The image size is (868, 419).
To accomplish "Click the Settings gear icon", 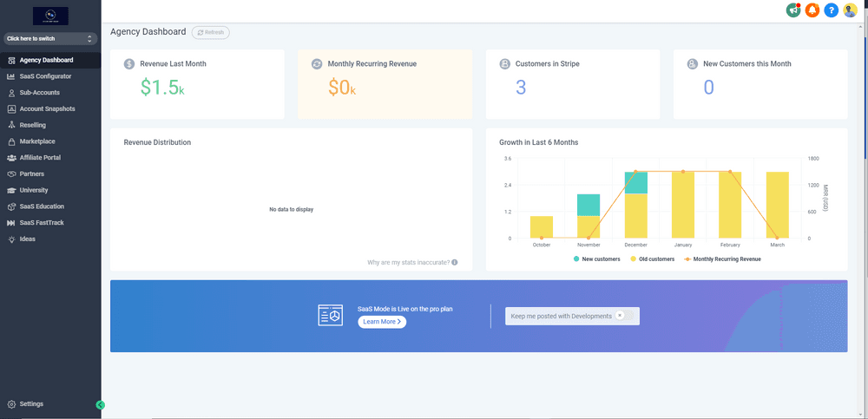I will (x=11, y=404).
